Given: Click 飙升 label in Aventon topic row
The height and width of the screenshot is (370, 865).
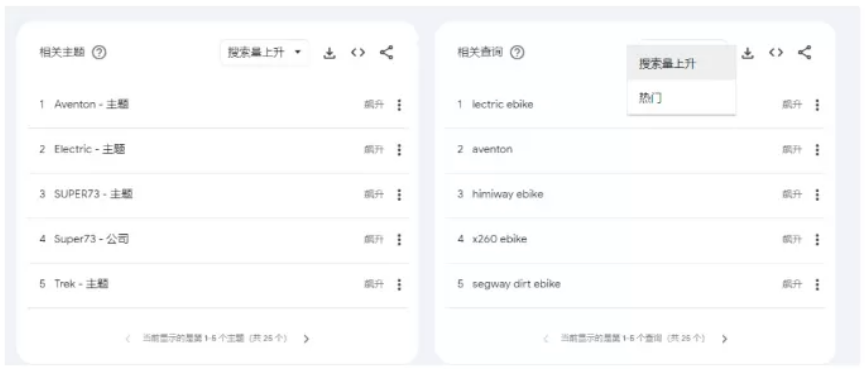Looking at the screenshot, I should click(373, 105).
